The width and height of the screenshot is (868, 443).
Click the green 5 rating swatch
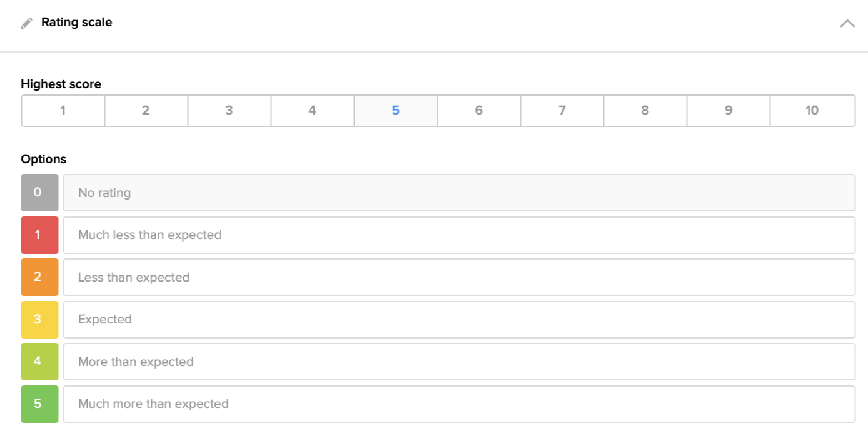tap(39, 404)
